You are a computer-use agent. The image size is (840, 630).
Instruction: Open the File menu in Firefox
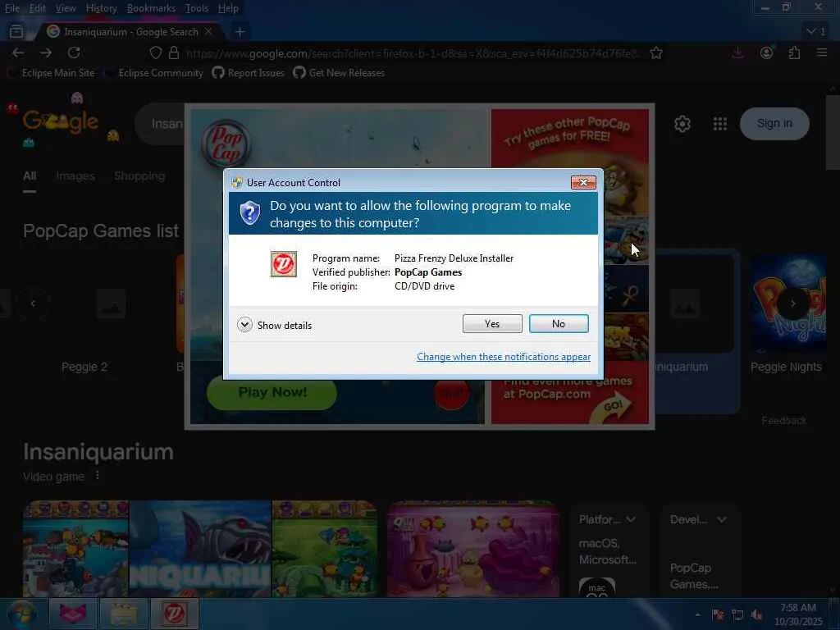click(x=11, y=8)
